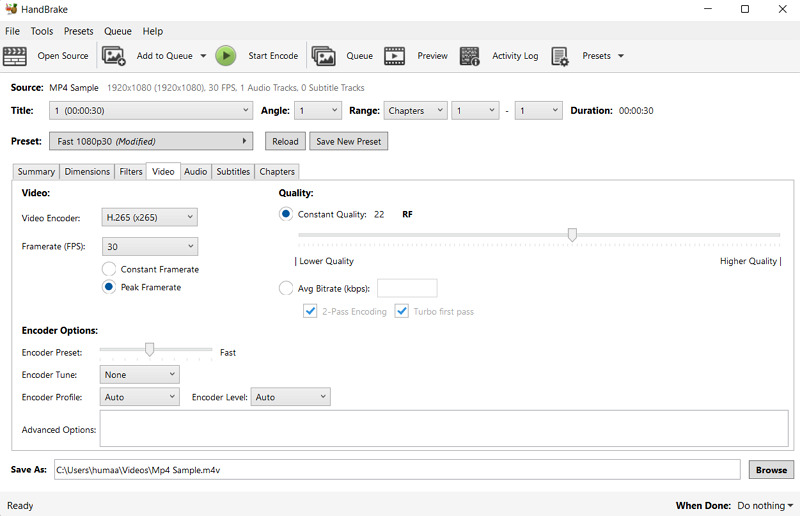Click the Constant Quality slider handle
This screenshot has height=516, width=800.
572,235
